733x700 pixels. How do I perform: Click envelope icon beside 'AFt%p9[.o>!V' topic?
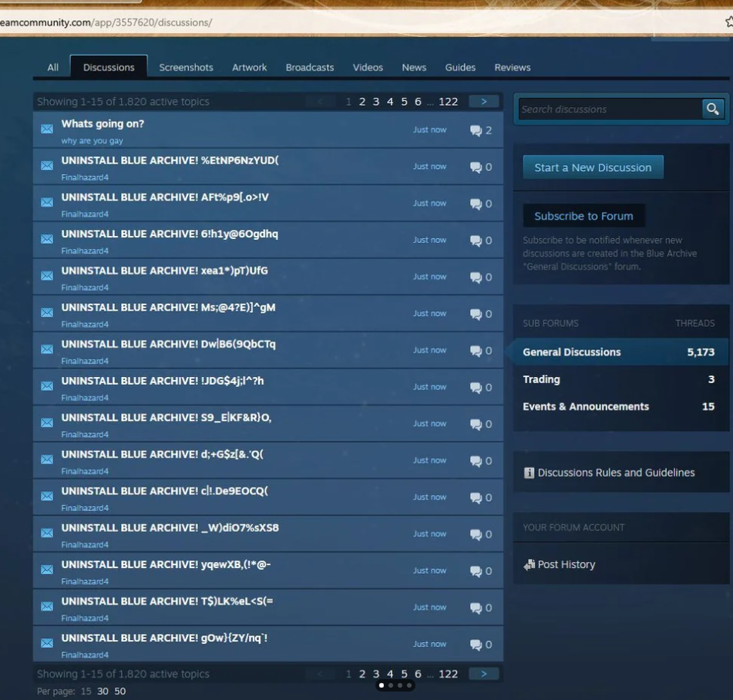coord(47,203)
